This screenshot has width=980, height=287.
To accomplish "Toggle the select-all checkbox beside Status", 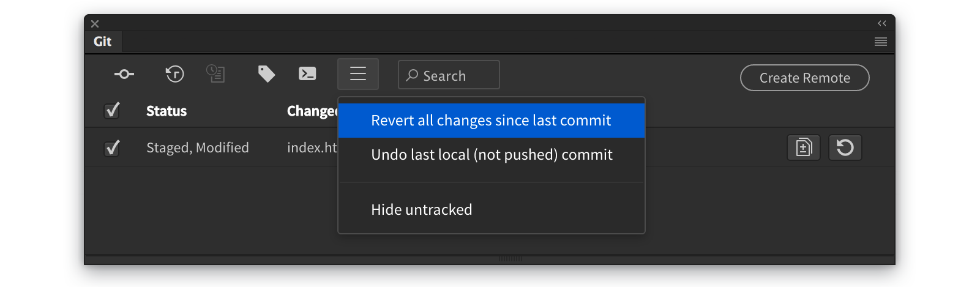I will click(x=112, y=111).
